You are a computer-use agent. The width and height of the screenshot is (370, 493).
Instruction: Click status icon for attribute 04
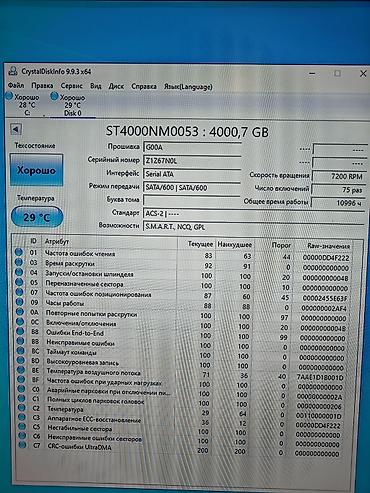coord(20,272)
